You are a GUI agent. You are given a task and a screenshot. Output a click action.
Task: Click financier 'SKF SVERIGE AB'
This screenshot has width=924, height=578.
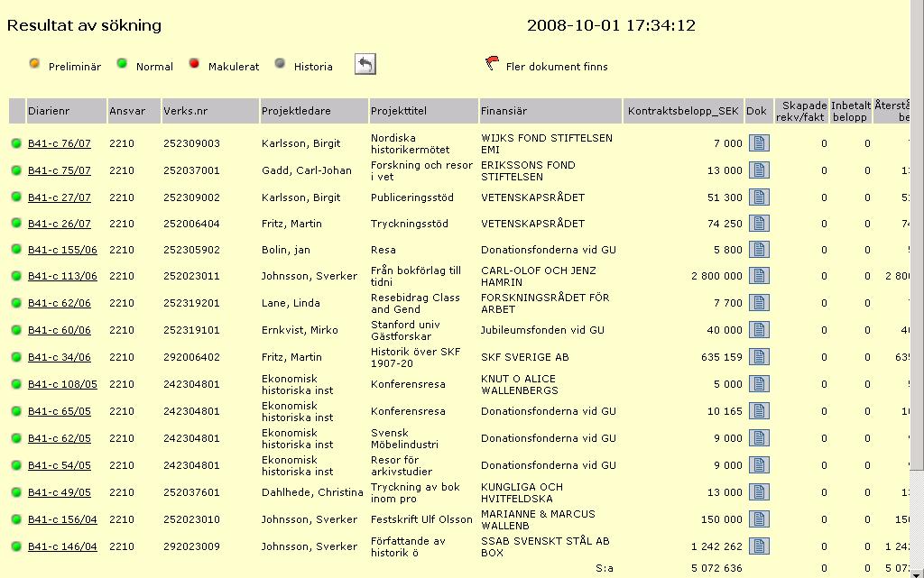(525, 357)
